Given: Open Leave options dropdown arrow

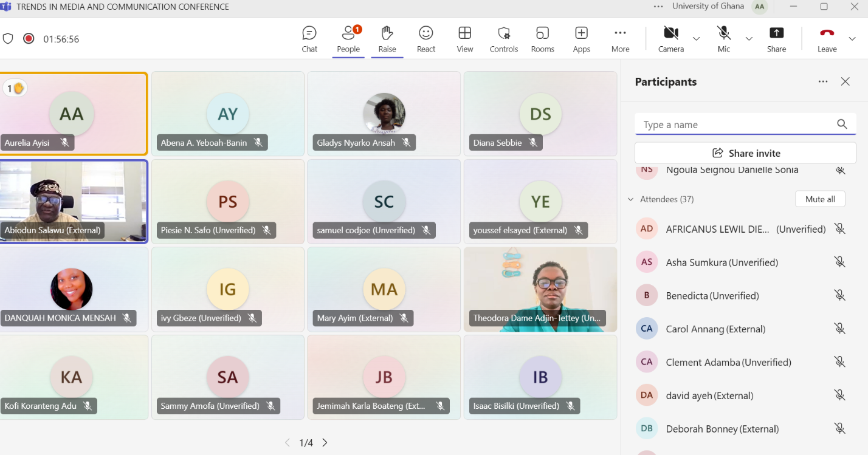Looking at the screenshot, I should pyautogui.click(x=852, y=39).
